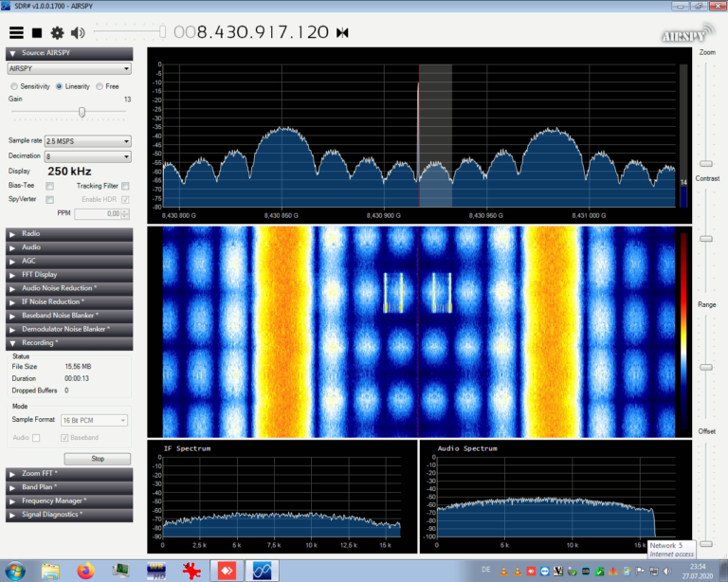The image size is (728, 582).
Task: Click the Gain slider handle
Action: 82,112
